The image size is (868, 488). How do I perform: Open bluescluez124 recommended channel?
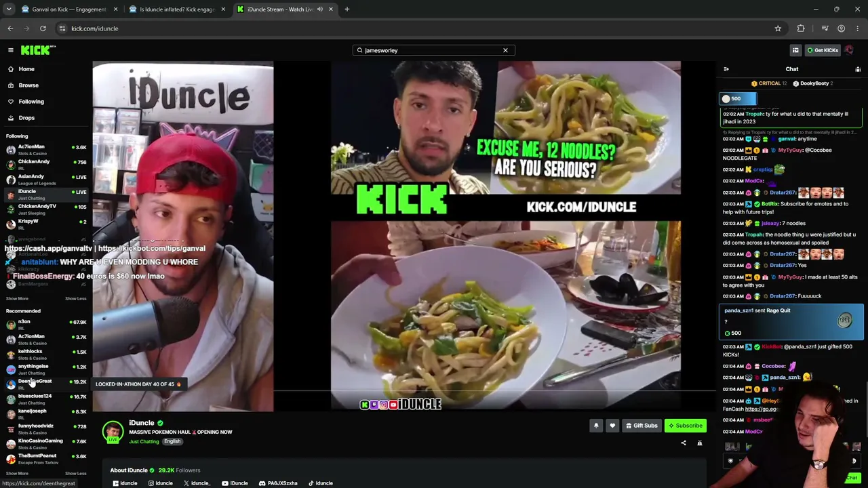coord(46,399)
